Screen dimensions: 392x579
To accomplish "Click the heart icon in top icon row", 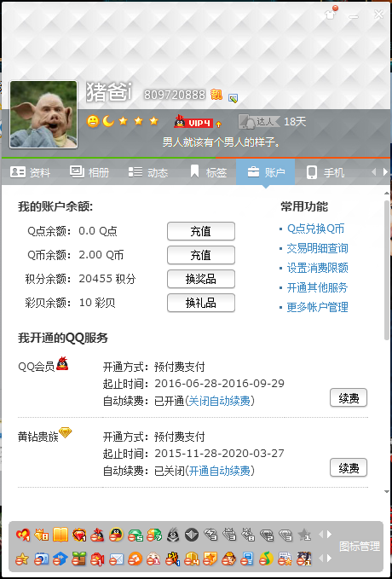I will tap(22, 535).
